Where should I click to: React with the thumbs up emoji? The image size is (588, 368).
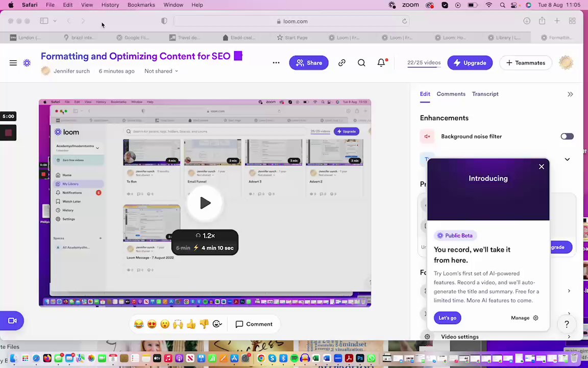tap(191, 324)
